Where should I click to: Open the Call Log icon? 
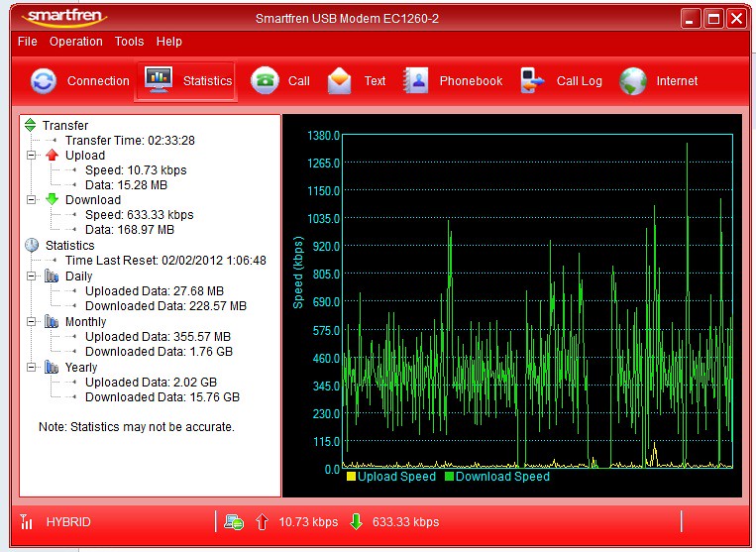pyautogui.click(x=533, y=81)
